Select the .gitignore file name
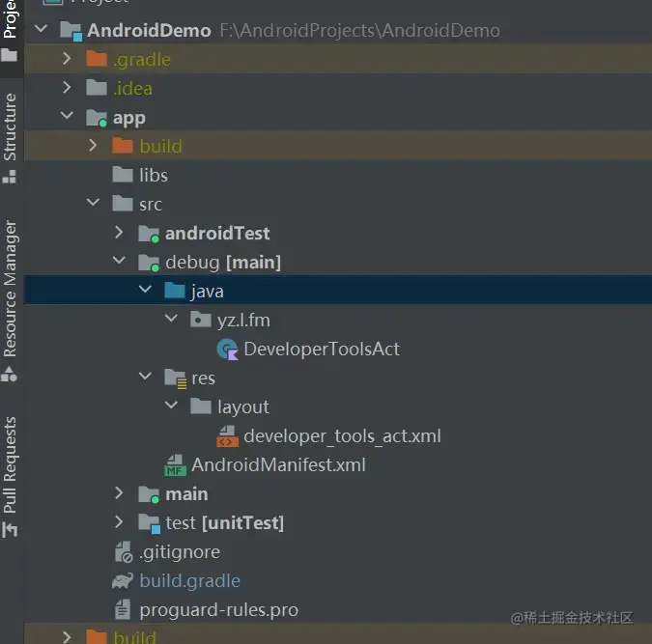 [x=180, y=552]
